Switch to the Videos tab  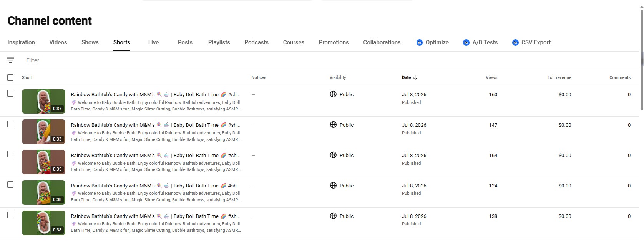[x=58, y=42]
